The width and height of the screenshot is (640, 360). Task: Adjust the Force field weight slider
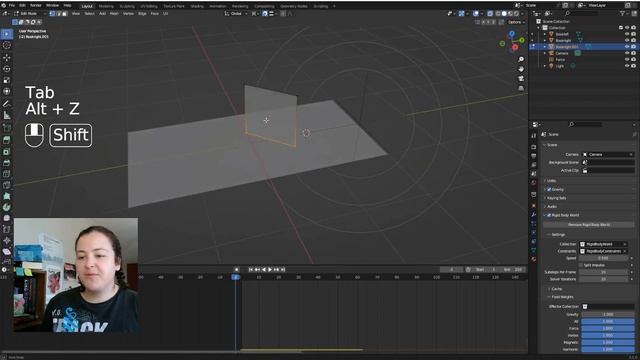click(x=608, y=328)
